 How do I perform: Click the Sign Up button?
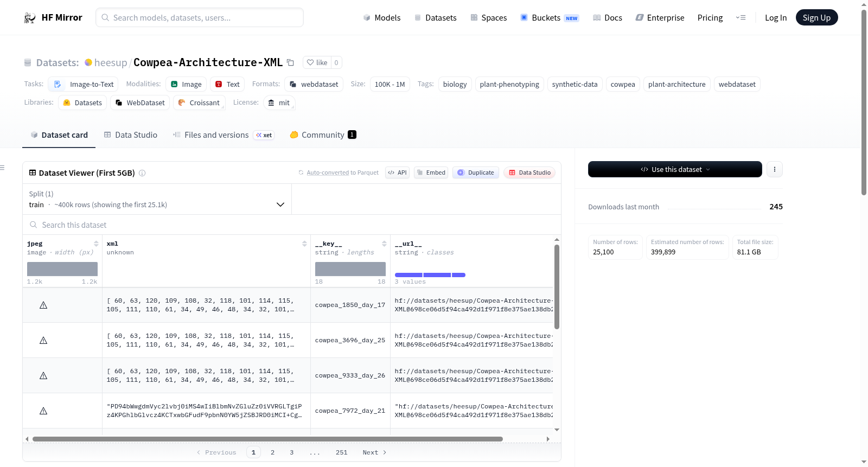point(816,17)
